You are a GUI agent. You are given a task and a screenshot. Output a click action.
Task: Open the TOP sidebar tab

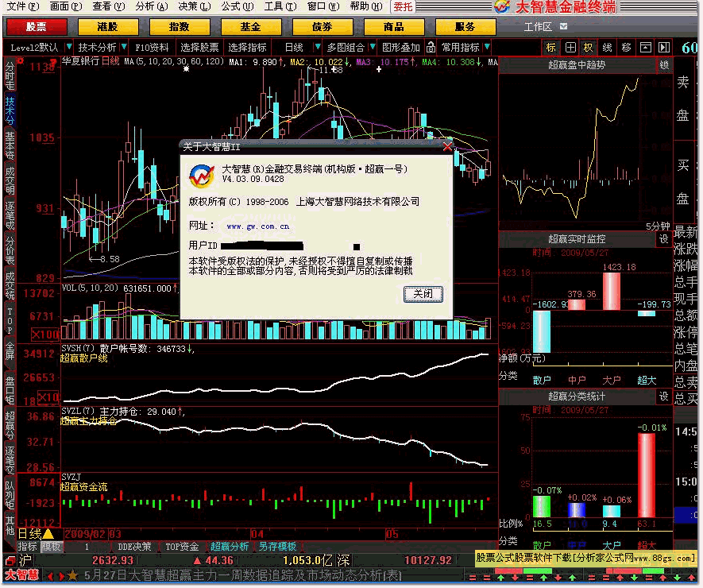(x=10, y=321)
